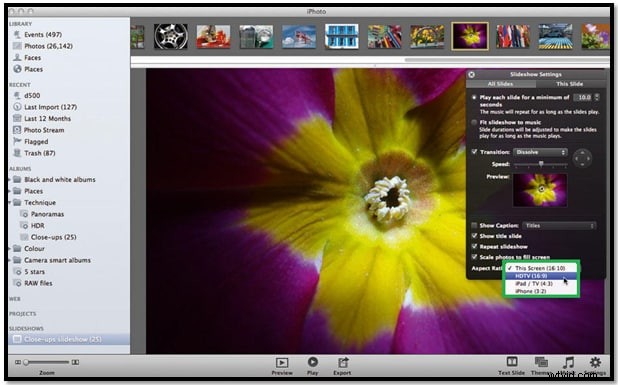Select the colored pencils thumbnail
This screenshot has height=385, width=618.
pyautogui.click(x=384, y=37)
